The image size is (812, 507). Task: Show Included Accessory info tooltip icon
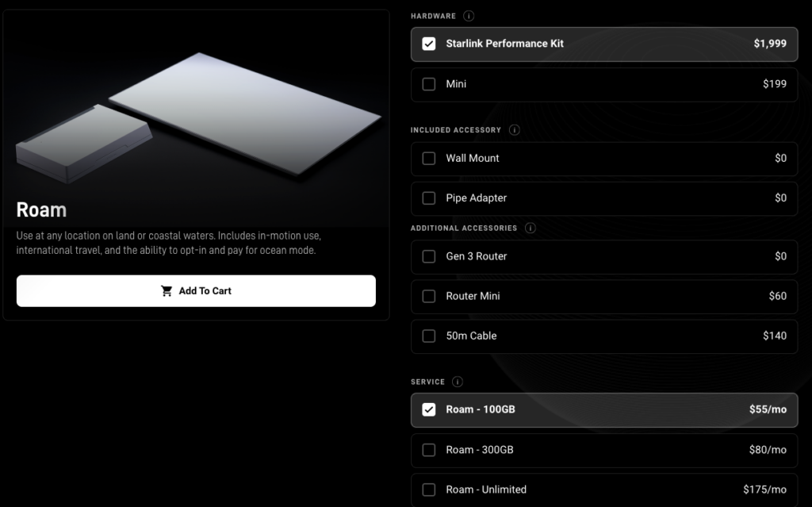click(x=514, y=130)
